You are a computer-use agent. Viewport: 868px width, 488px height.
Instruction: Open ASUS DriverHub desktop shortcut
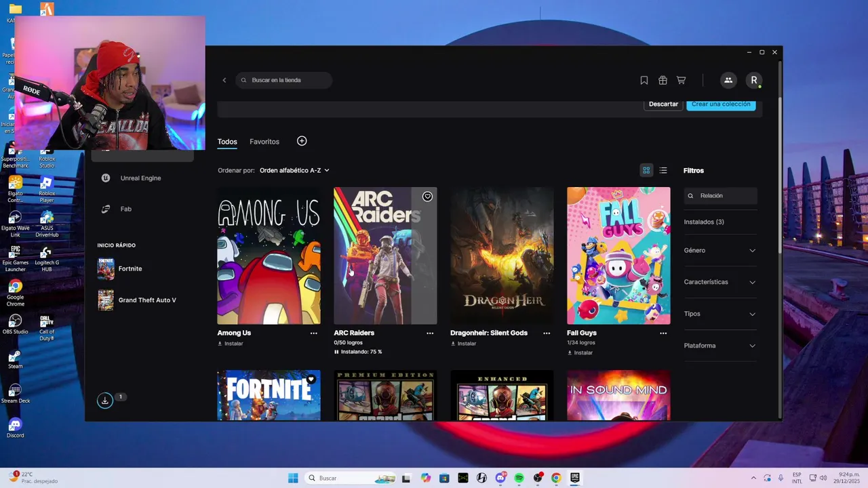pyautogui.click(x=46, y=224)
